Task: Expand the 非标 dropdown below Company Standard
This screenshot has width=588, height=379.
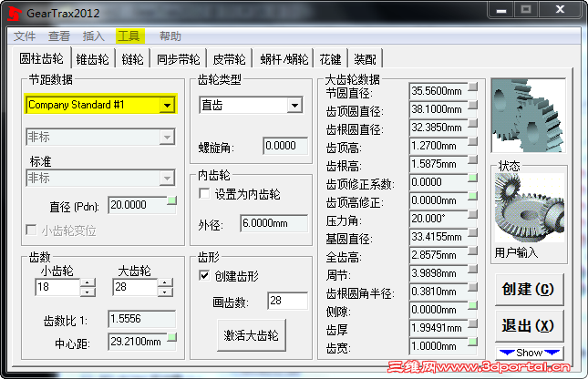Action: (x=167, y=138)
